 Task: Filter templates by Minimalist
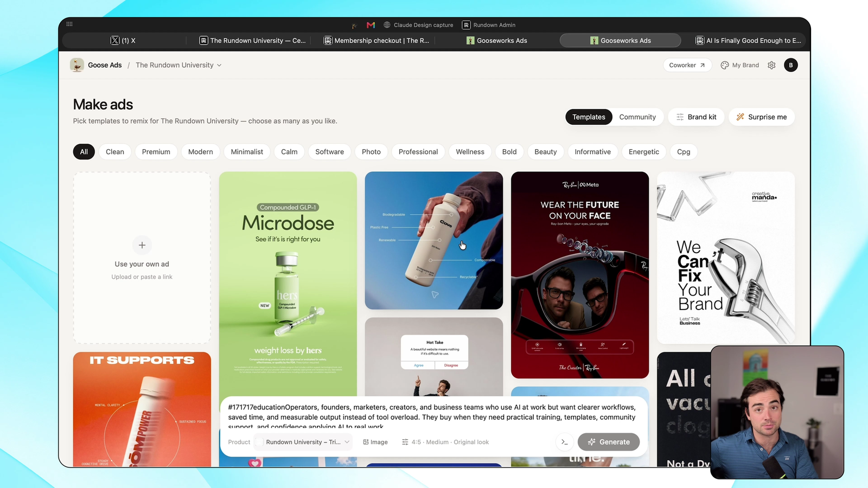(247, 152)
